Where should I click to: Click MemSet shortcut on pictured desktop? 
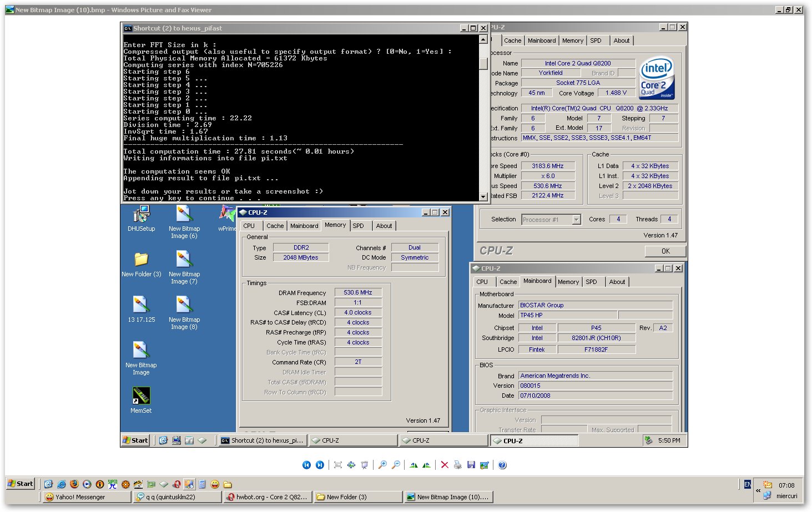[141, 401]
